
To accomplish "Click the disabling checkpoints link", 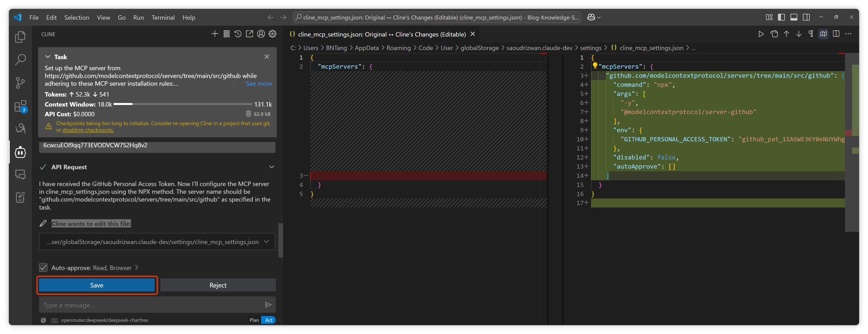I will pos(88,130).
